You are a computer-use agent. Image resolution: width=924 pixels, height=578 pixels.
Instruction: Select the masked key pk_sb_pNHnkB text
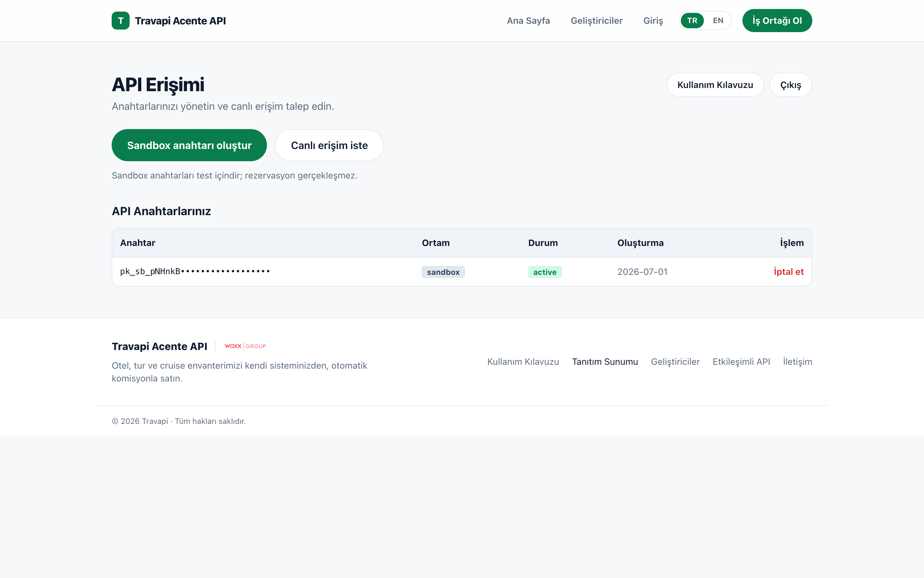195,271
